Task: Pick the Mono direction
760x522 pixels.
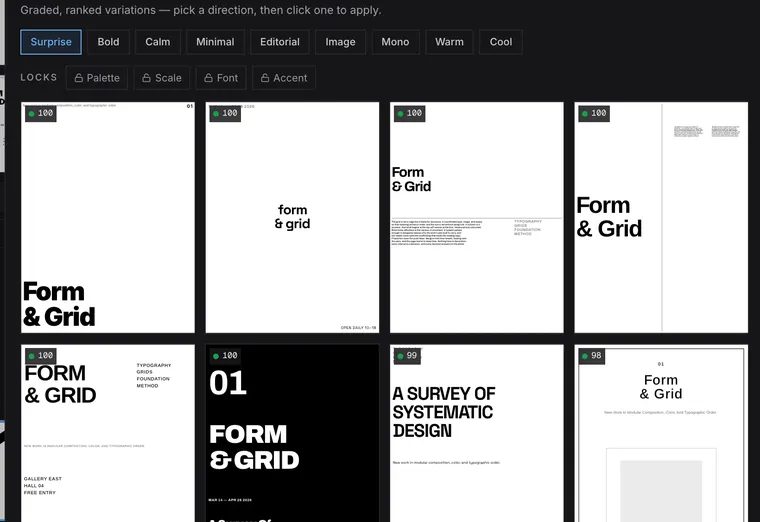Action: [395, 42]
